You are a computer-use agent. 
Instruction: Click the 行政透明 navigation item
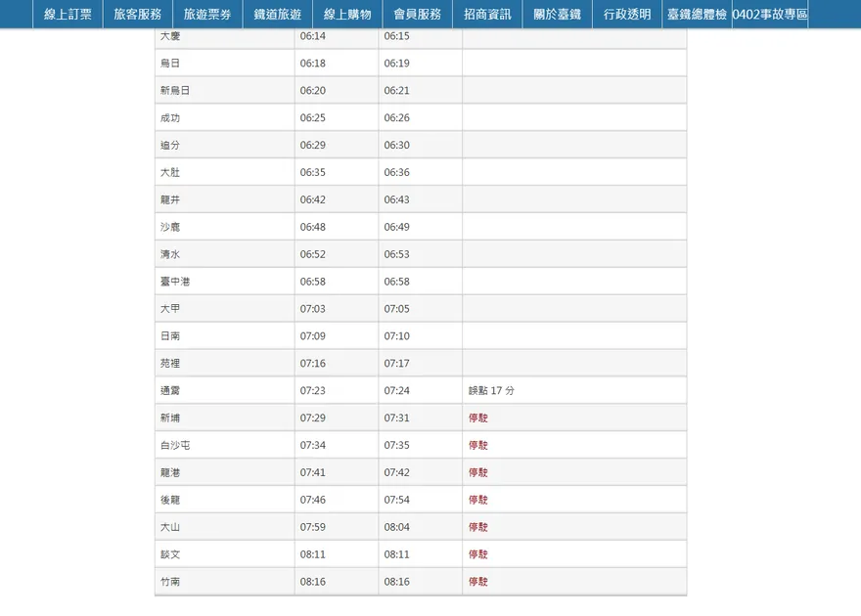[627, 15]
